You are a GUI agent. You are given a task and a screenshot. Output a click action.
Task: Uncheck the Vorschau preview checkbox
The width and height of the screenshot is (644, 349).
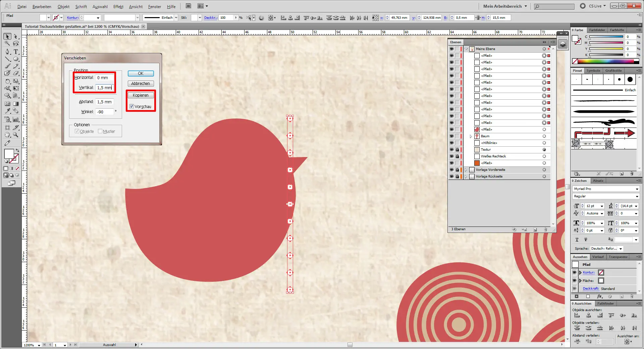click(132, 106)
